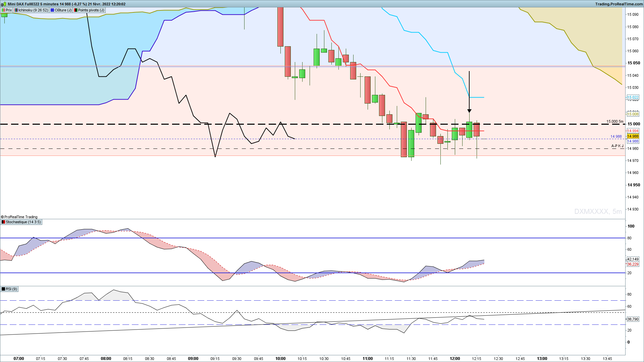Click the 38,790 RSI value tag
This screenshot has height=362, width=644.
point(633,319)
